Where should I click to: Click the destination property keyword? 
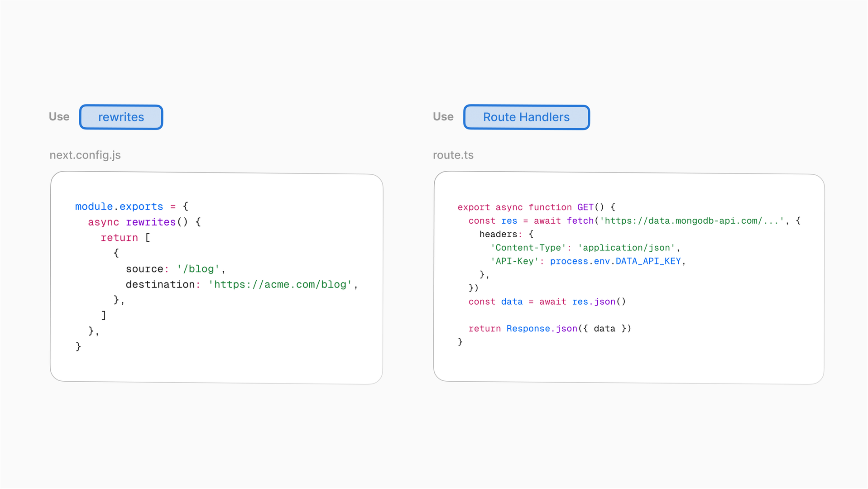[x=160, y=284]
